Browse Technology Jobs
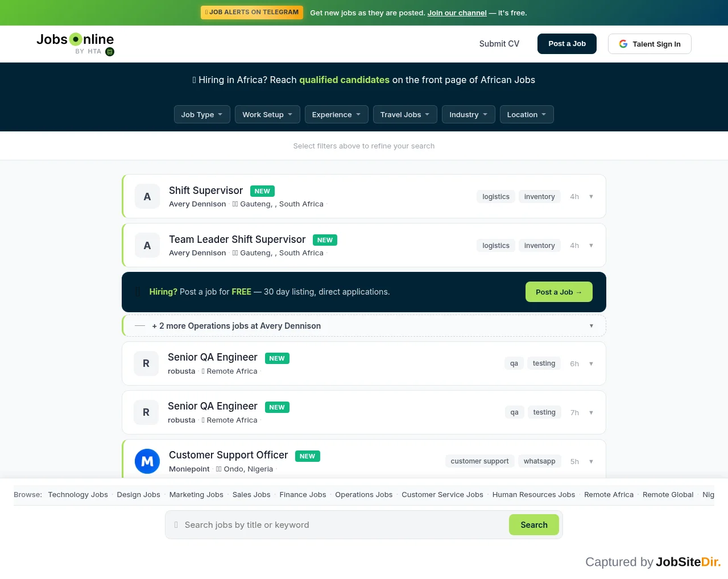Viewport: 728px width, 579px height. point(78,495)
